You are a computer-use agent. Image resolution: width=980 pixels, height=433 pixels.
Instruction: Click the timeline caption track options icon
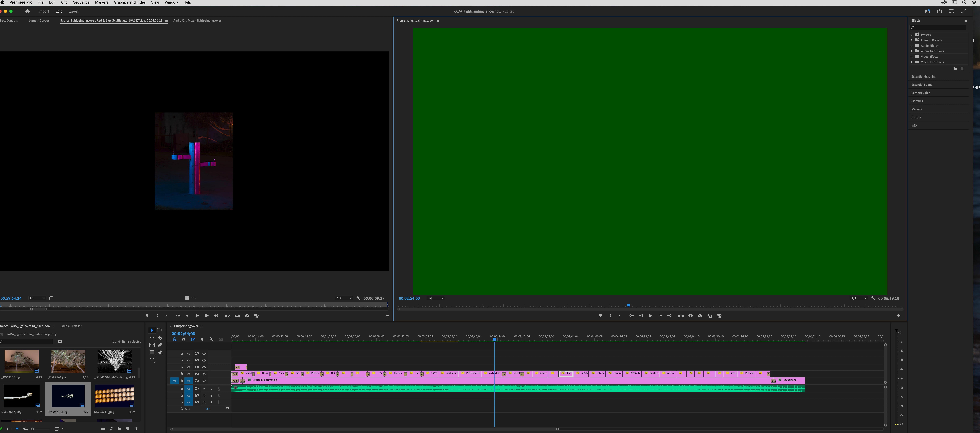(x=221, y=339)
